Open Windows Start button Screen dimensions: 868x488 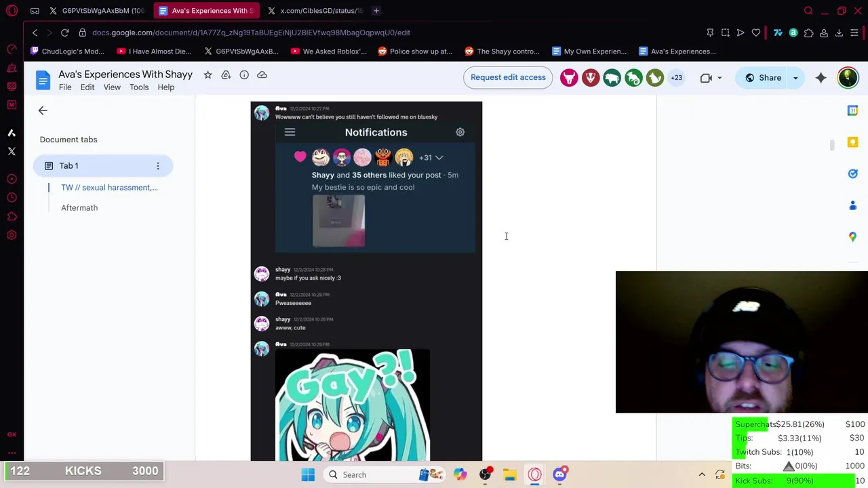(308, 475)
